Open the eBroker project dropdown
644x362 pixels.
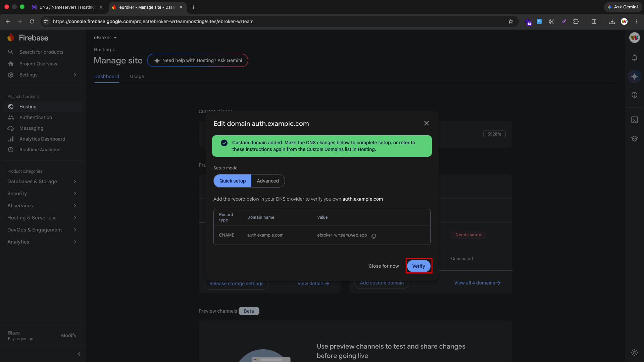click(x=105, y=38)
